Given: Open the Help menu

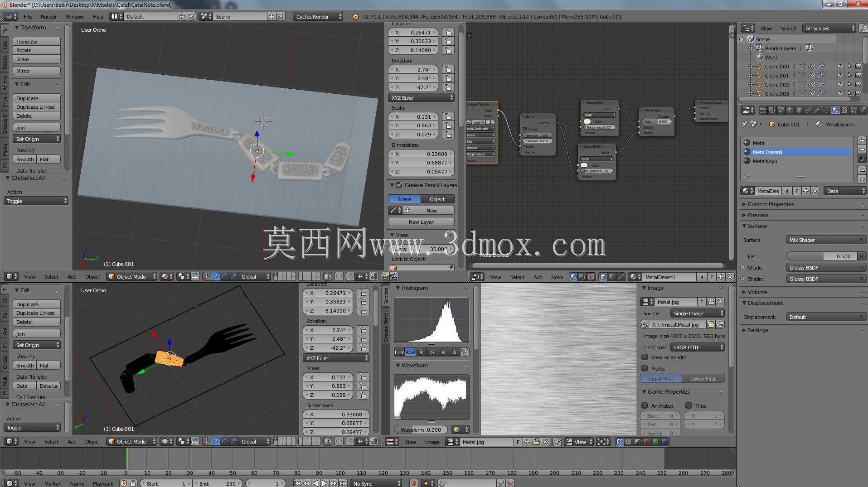Looking at the screenshot, I should [x=98, y=16].
